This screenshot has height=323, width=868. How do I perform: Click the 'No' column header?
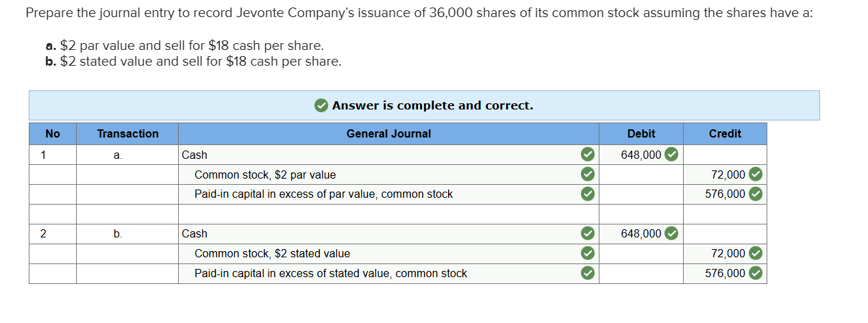coord(52,134)
